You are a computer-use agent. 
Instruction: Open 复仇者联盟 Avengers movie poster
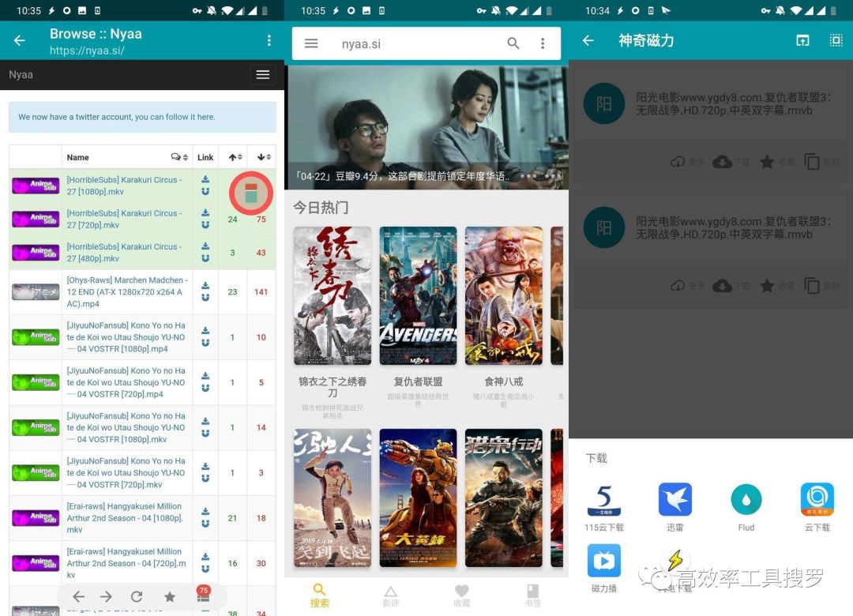click(418, 296)
